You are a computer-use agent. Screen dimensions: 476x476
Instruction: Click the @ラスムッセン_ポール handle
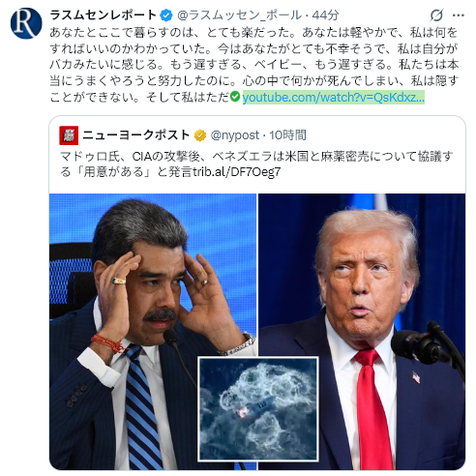240,15
